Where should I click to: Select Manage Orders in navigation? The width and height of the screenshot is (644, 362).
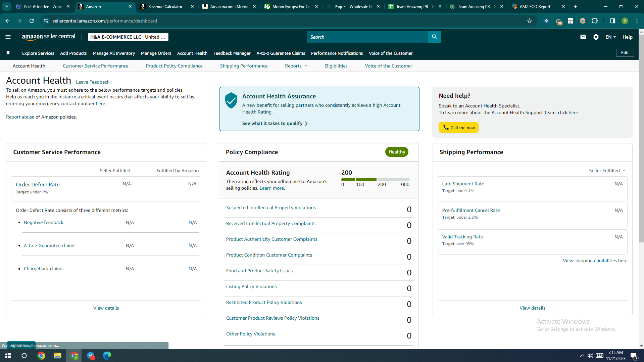156,53
